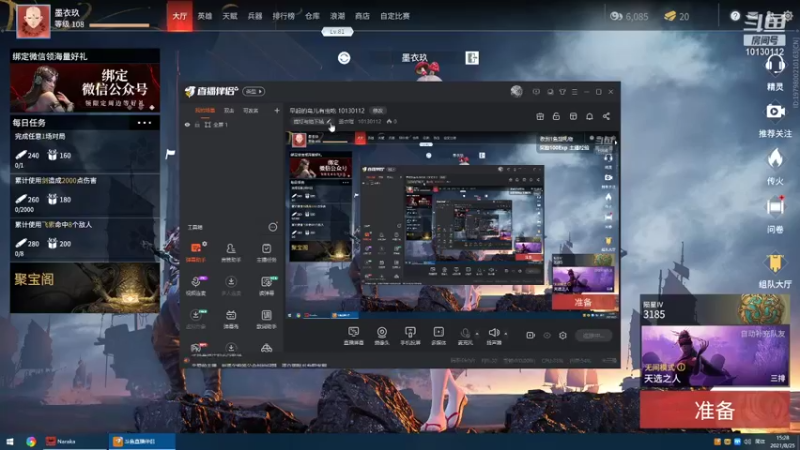800x450 pixels.
Task: Open the question mark help icon
Action: click(735, 16)
